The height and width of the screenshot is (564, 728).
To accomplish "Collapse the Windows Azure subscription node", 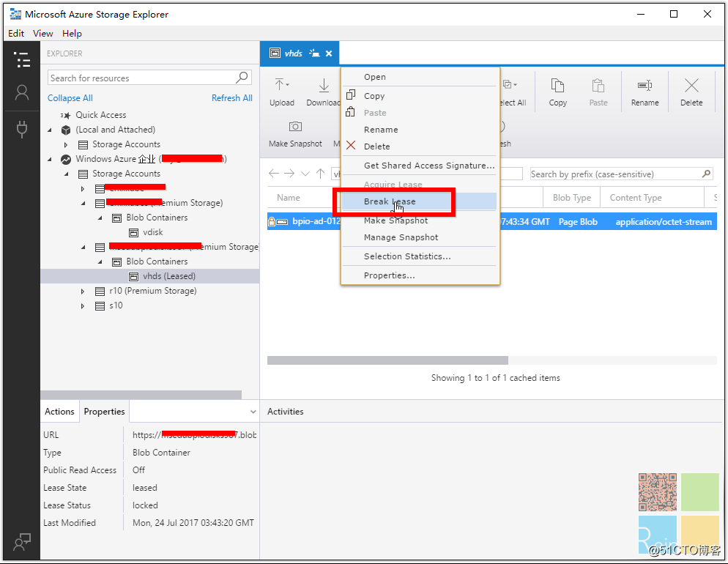I will [x=50, y=159].
